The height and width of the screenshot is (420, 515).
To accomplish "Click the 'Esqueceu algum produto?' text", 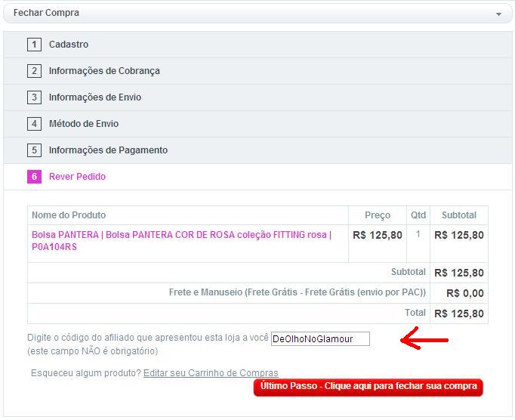I will (x=86, y=373).
